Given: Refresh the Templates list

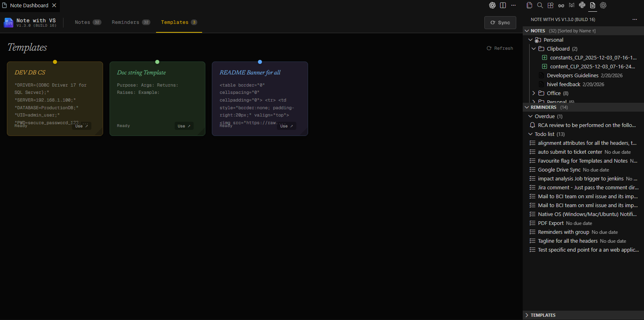Looking at the screenshot, I should pyautogui.click(x=500, y=48).
